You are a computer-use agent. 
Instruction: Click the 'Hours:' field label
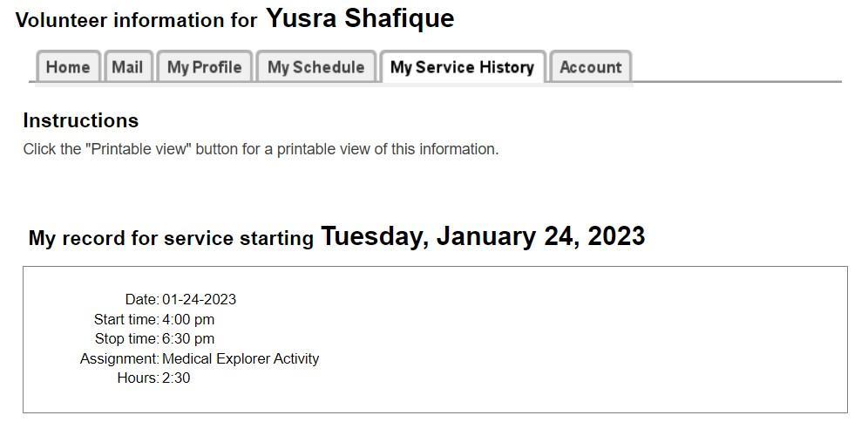click(138, 378)
